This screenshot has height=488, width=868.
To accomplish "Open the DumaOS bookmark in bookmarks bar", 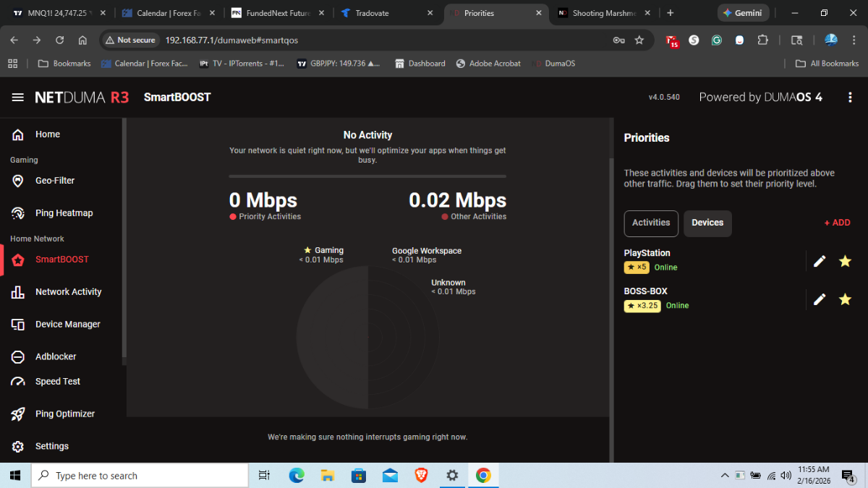I will (x=553, y=64).
